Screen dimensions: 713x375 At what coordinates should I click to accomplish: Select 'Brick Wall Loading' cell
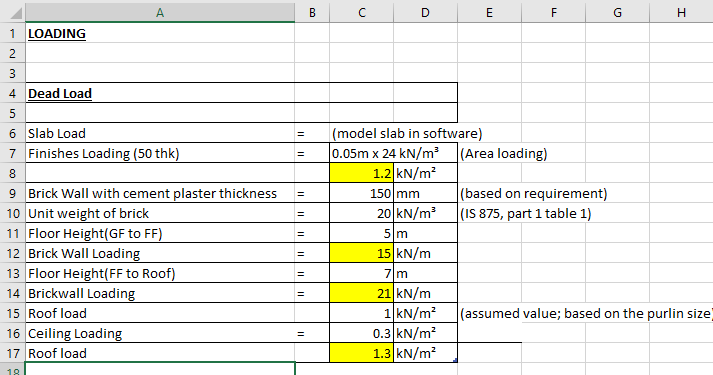click(x=160, y=253)
